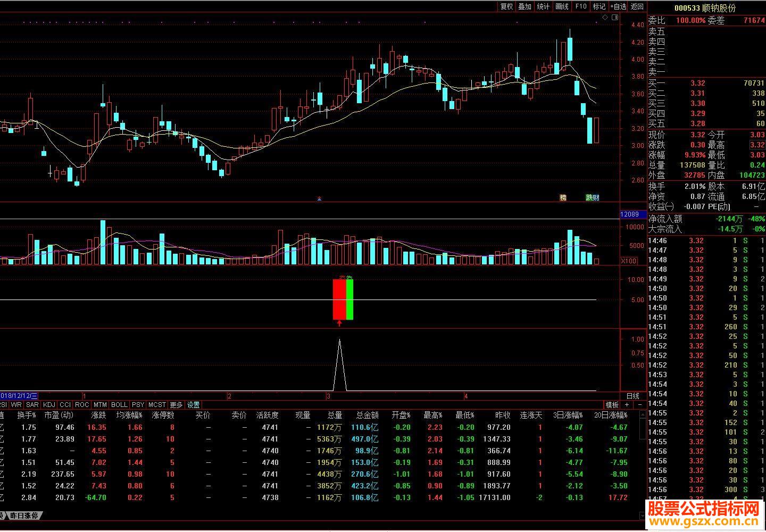
Task: Select the MCST indicator tab
Action: pos(157,405)
